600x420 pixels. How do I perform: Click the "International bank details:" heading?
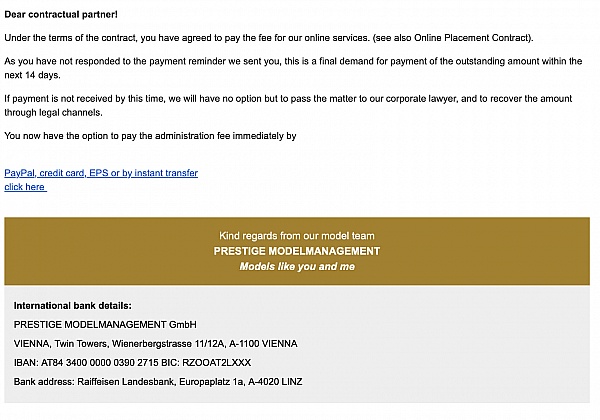pos(73,305)
